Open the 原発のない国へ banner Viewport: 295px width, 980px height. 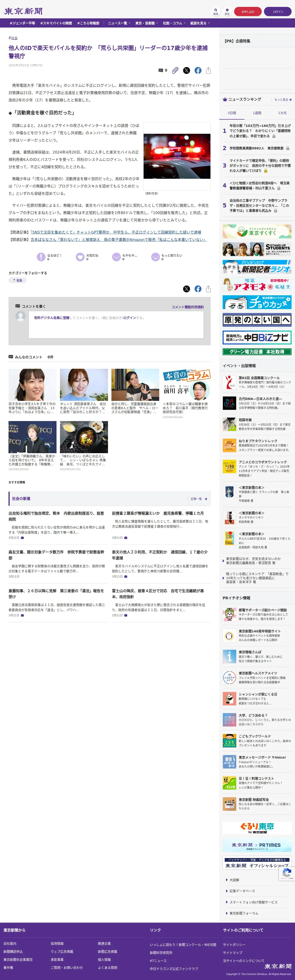click(x=257, y=320)
